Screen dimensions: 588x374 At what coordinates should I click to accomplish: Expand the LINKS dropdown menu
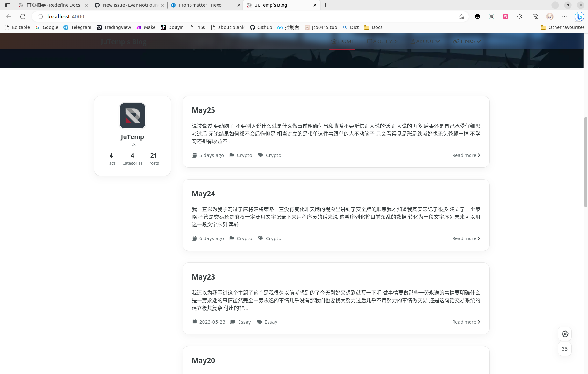click(467, 41)
